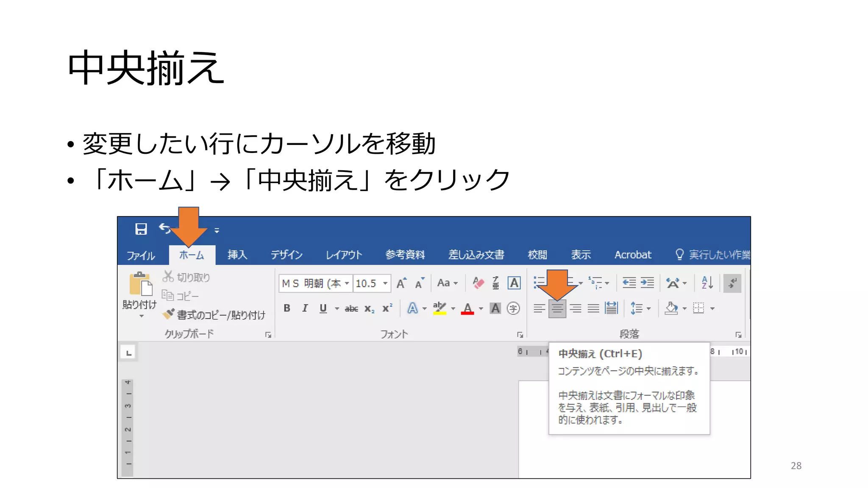Open the 表示 tab
868x488 pixels.
[x=581, y=255]
